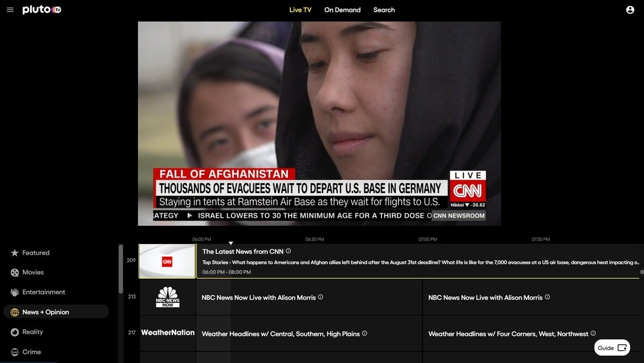Click the 07:30 PM timeline label
The height and width of the screenshot is (363, 644).
coord(541,239)
